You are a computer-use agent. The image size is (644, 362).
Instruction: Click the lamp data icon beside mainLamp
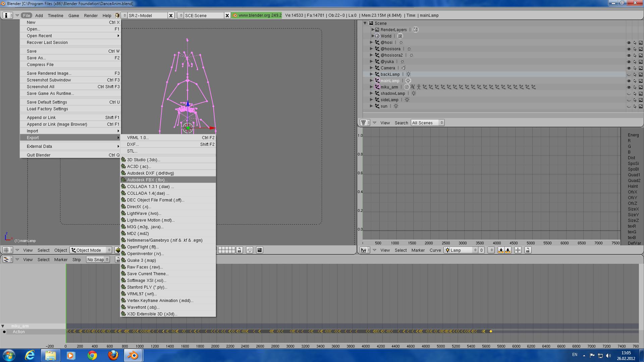pos(408,80)
